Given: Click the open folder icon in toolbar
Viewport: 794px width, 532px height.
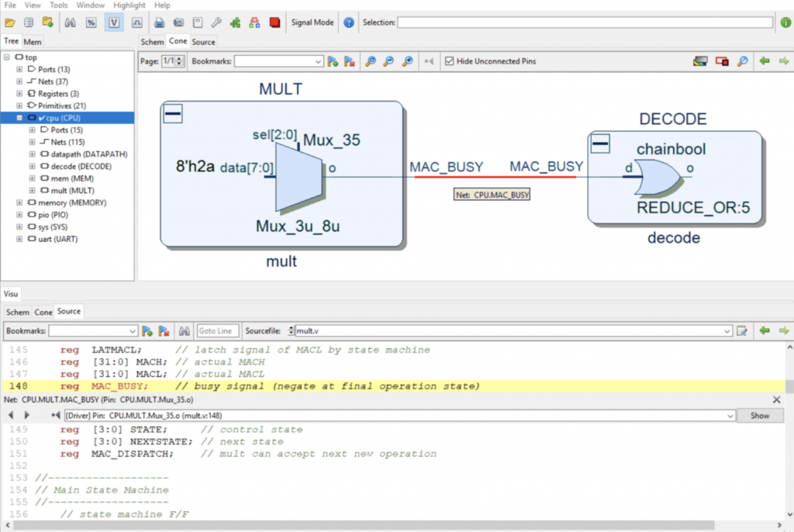Looking at the screenshot, I should coord(10,22).
